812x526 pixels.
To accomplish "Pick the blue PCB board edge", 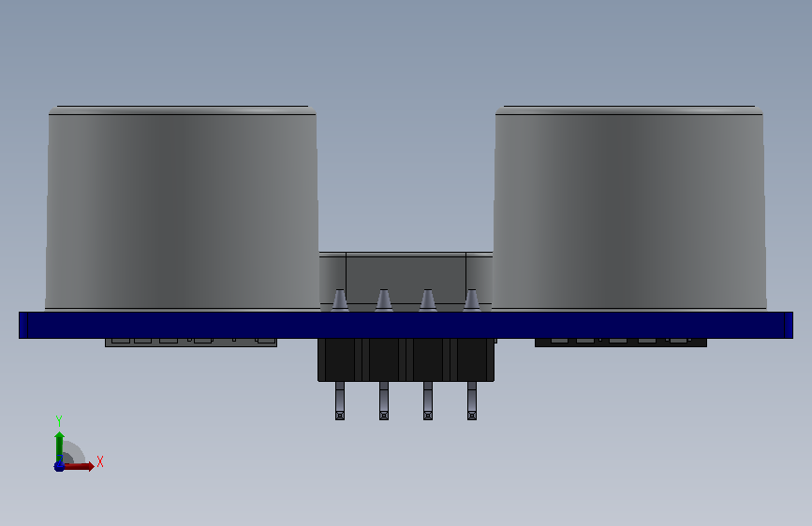I will [406, 325].
